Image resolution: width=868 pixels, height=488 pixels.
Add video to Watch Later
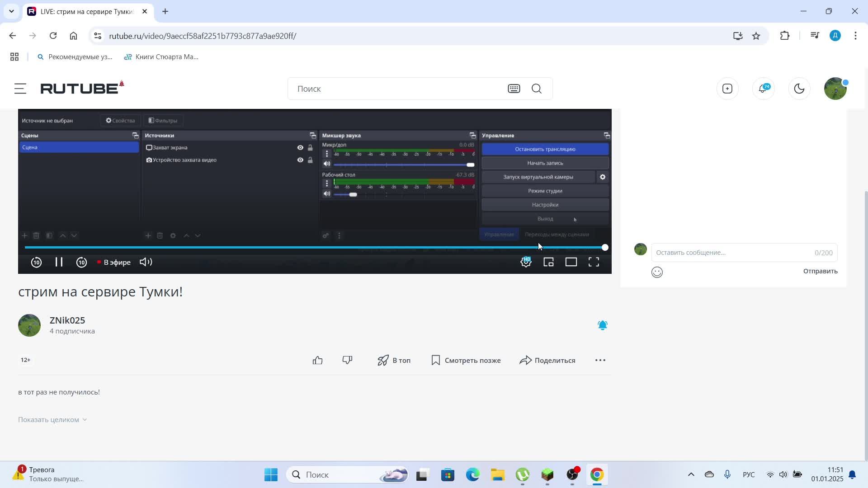pyautogui.click(x=466, y=360)
